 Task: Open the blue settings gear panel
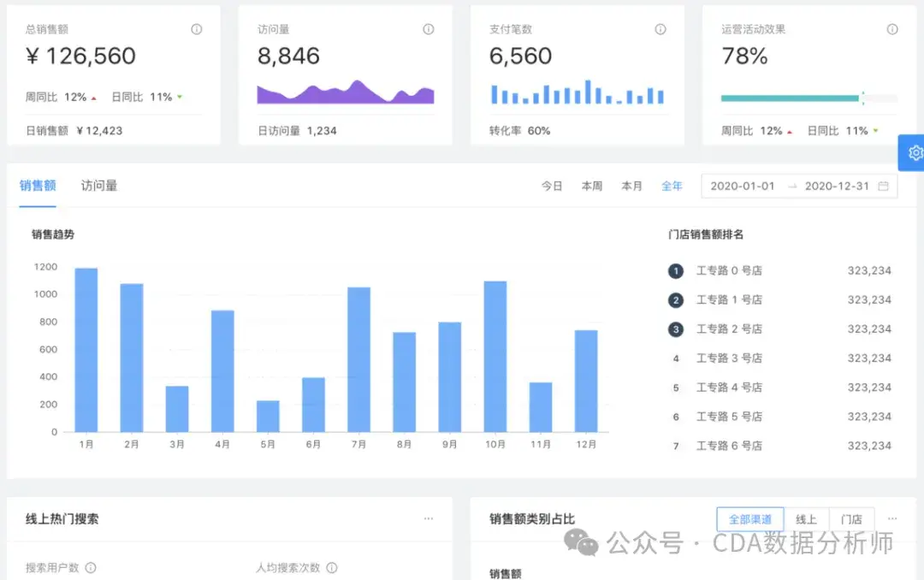click(x=912, y=152)
